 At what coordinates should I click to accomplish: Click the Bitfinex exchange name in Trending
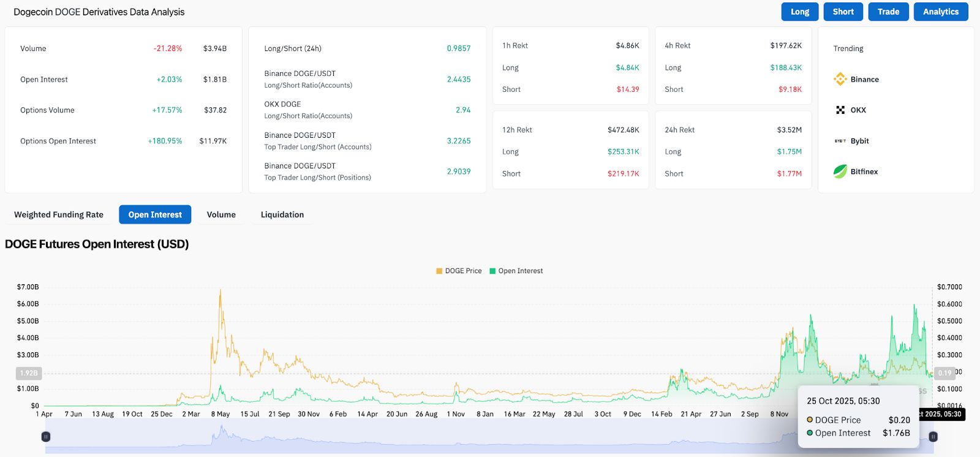click(x=864, y=172)
